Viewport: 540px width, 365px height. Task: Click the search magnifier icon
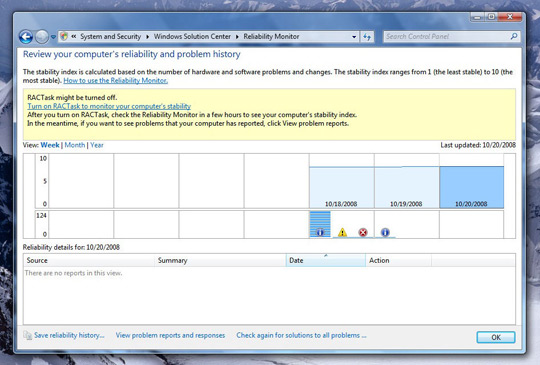514,36
